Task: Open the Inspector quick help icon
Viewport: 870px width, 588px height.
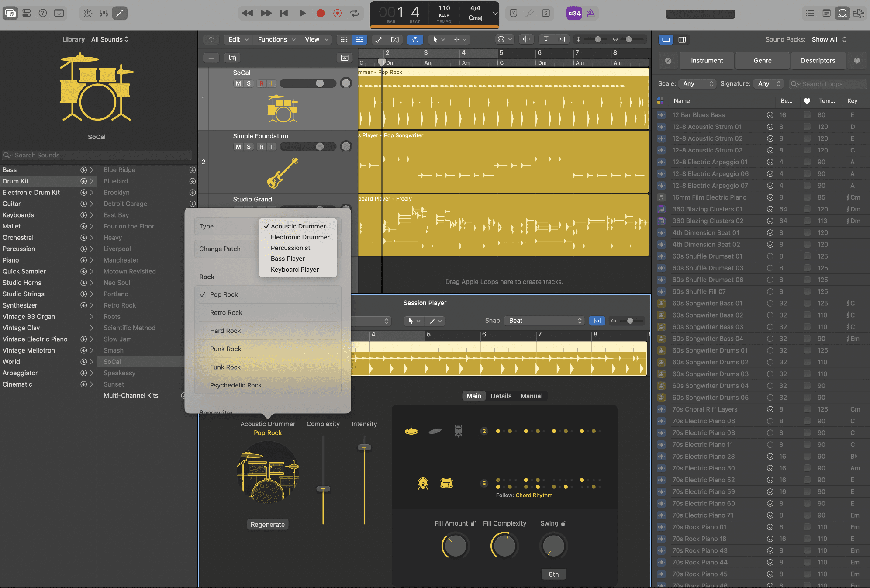Action: tap(43, 13)
